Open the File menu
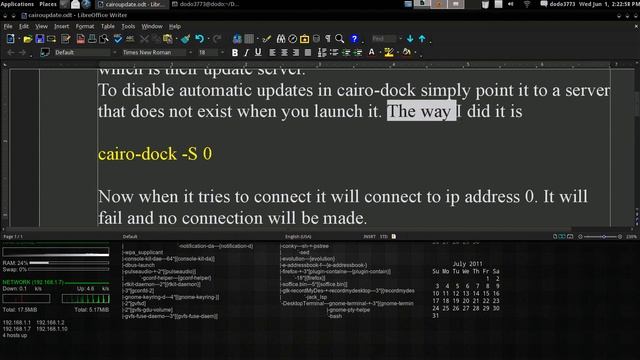This screenshot has width=640, height=360. [8, 26]
